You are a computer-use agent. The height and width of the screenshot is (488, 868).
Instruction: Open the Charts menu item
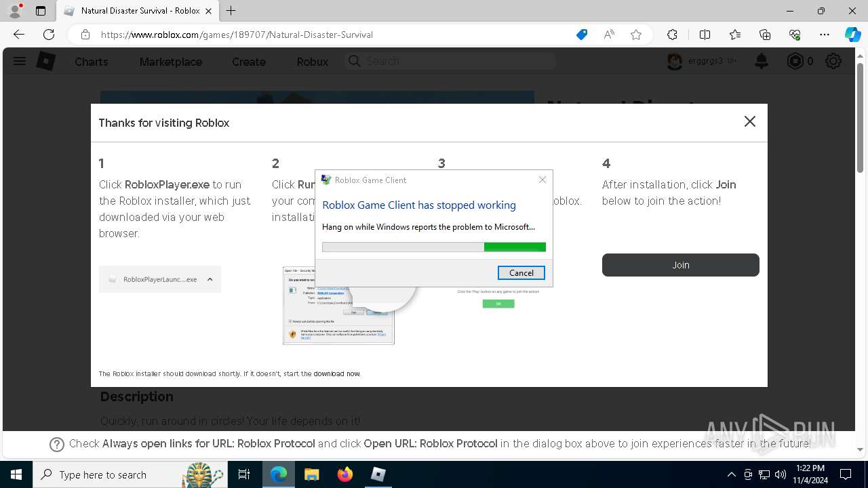click(92, 62)
